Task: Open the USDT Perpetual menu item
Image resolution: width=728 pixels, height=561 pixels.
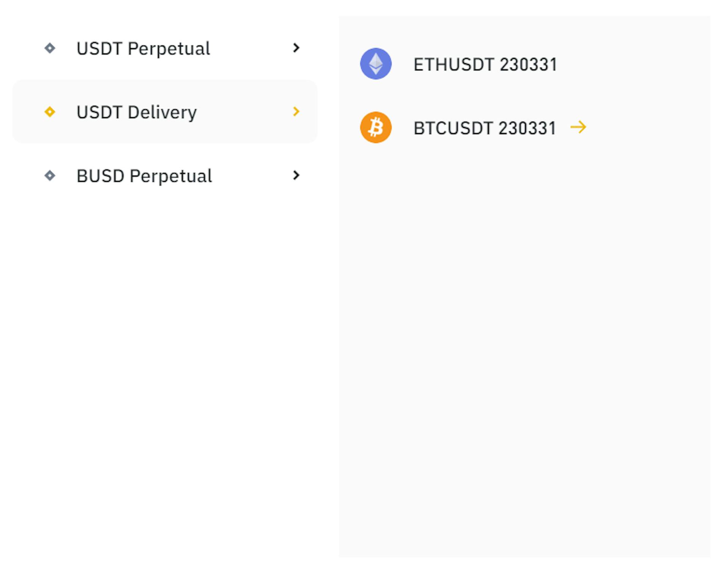Action: [x=143, y=49]
